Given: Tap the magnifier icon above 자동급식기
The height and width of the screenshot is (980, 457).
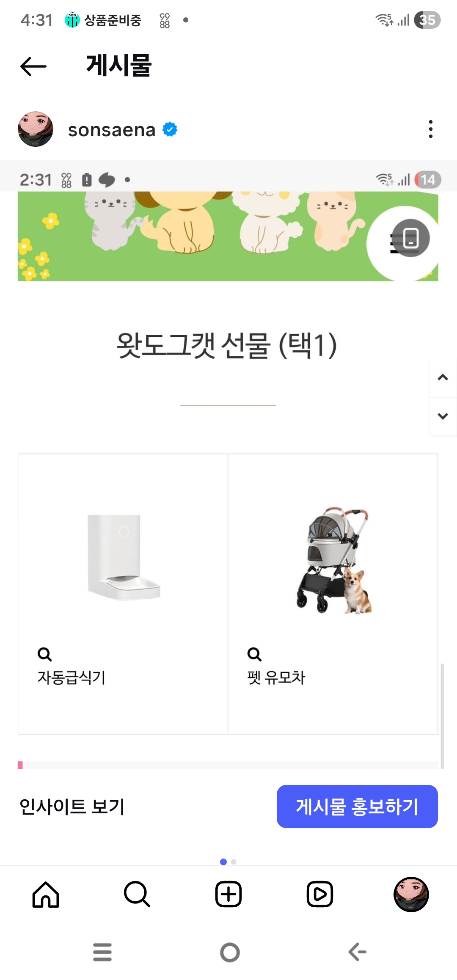Looking at the screenshot, I should click(x=44, y=654).
